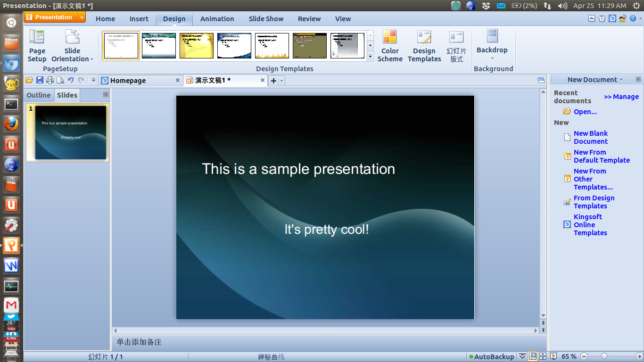Switch to the Animation ribbon tab

217,19
